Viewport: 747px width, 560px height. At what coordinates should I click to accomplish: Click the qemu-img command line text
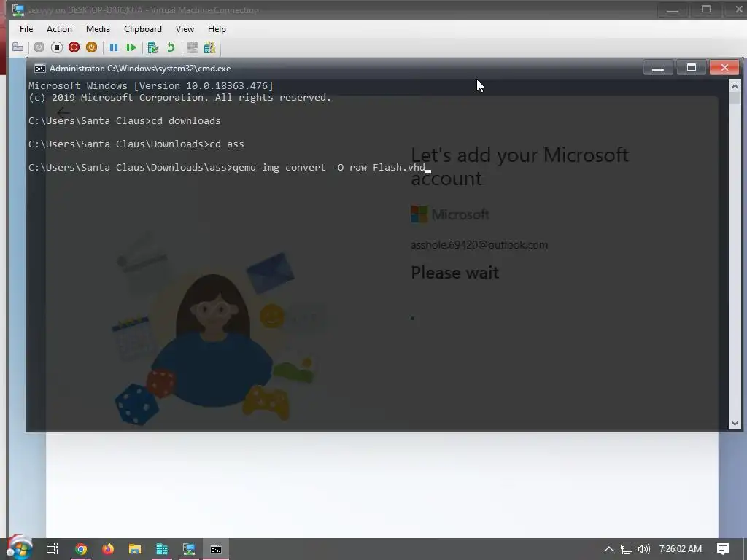[x=329, y=168]
